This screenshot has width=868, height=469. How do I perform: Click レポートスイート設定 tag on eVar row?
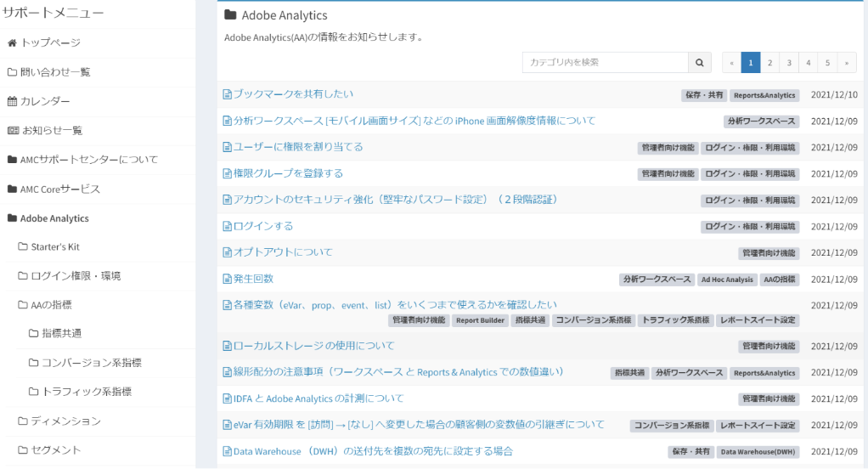(x=758, y=426)
